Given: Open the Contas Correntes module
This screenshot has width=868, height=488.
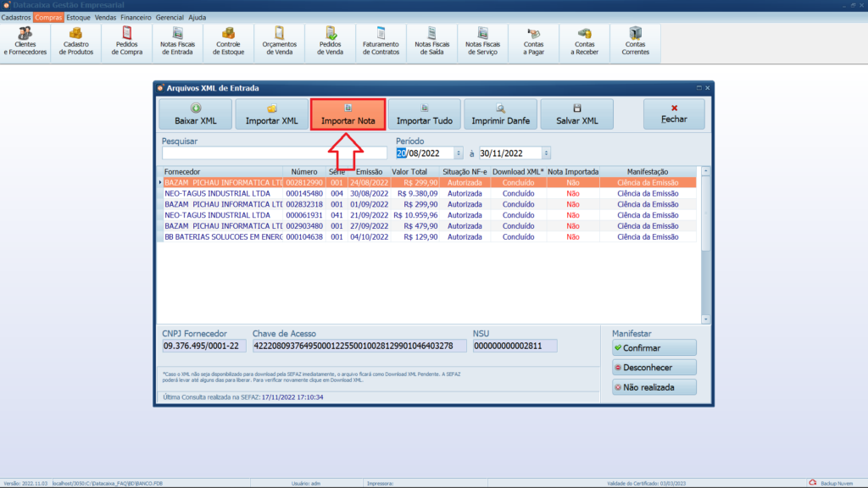Looking at the screenshot, I should 636,42.
